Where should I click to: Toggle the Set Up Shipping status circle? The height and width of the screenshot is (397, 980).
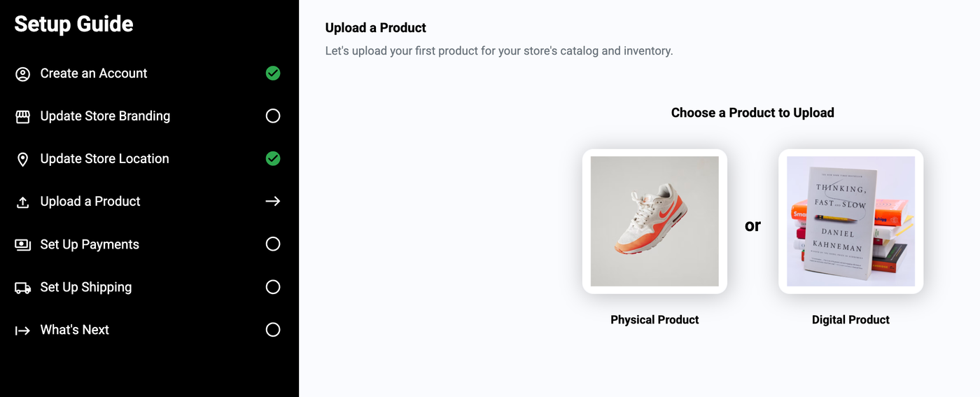click(273, 287)
